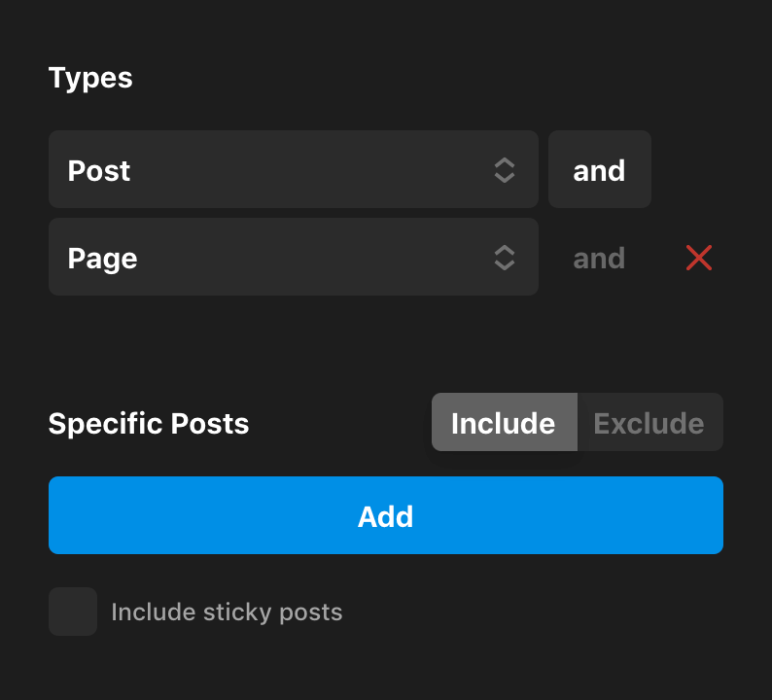
Task: Remove the Page type row with red X
Action: pos(699,258)
